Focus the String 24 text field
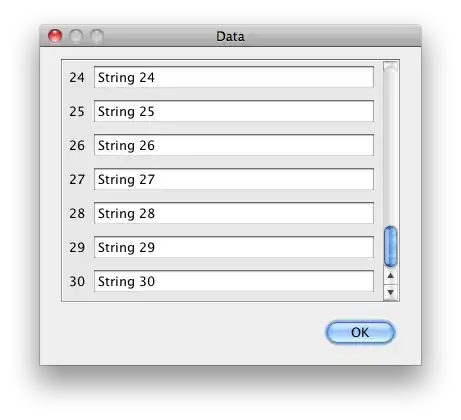Viewport: 461px width, 420px height. tap(234, 77)
